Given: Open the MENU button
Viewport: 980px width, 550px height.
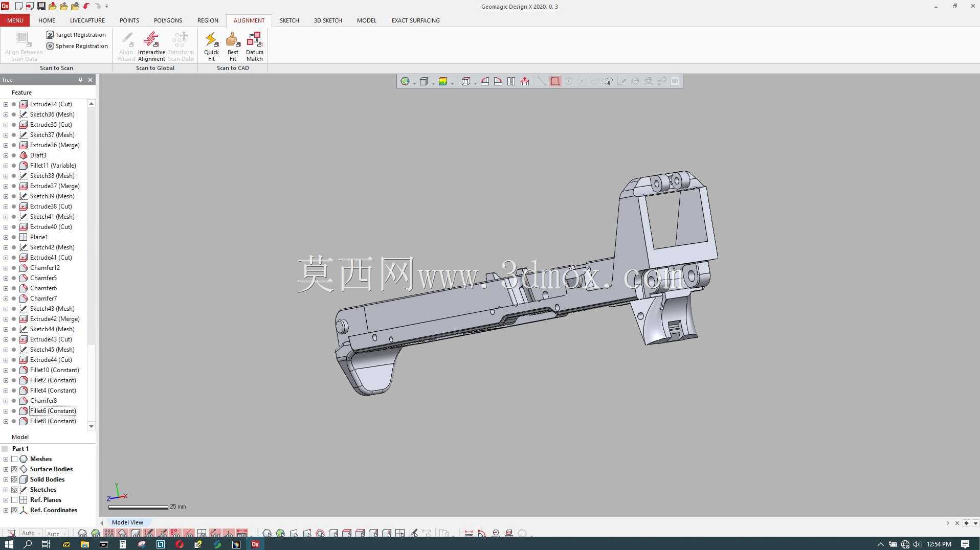Looking at the screenshot, I should click(x=15, y=20).
